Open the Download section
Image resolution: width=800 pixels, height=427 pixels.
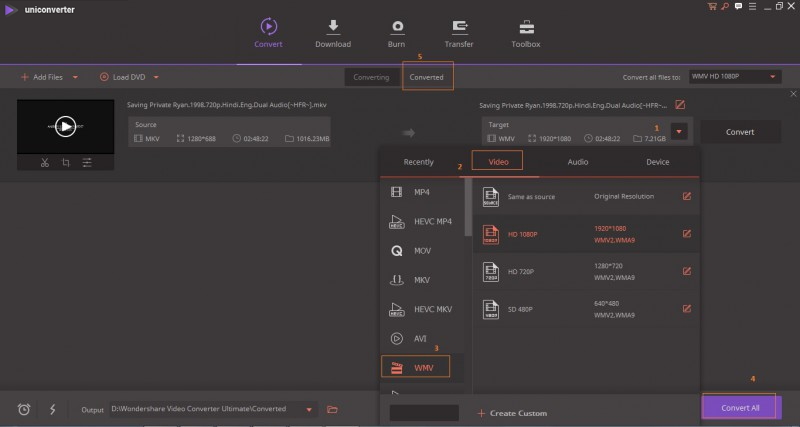point(333,33)
